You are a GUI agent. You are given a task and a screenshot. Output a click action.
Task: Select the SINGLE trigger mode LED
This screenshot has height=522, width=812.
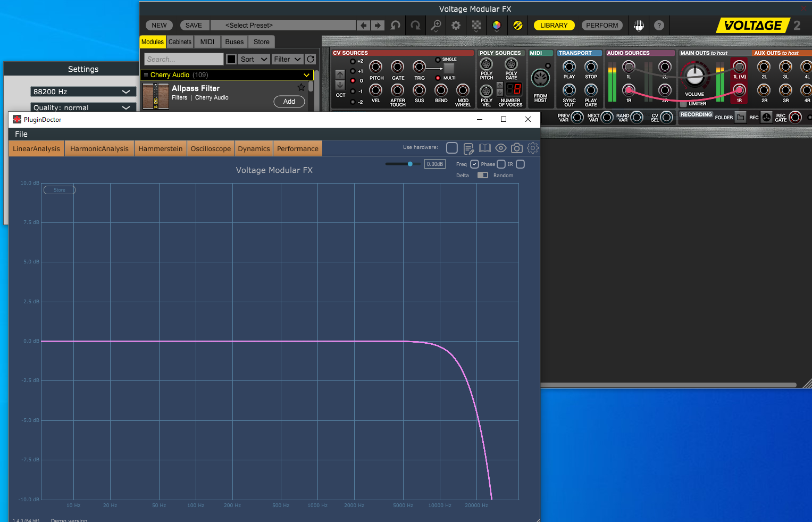point(438,60)
